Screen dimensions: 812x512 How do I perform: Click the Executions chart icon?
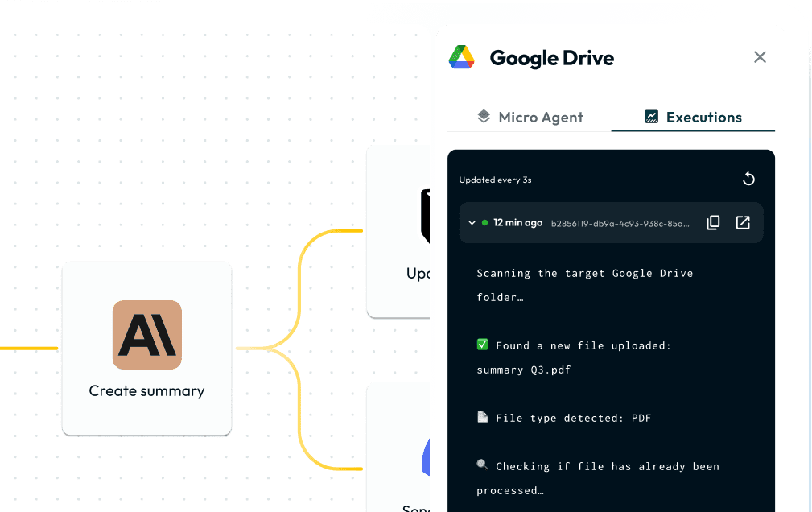tap(652, 117)
